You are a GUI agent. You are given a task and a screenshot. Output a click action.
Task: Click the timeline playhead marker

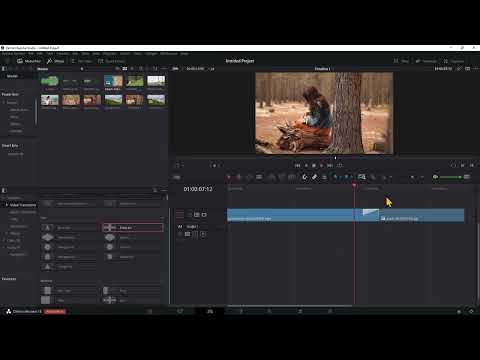354,185
